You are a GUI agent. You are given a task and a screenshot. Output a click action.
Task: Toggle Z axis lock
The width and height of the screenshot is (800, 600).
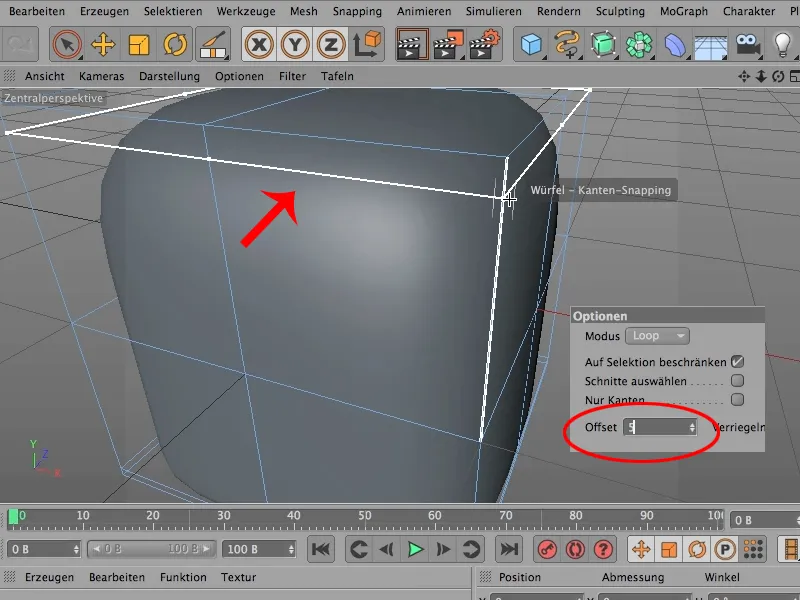pos(331,44)
